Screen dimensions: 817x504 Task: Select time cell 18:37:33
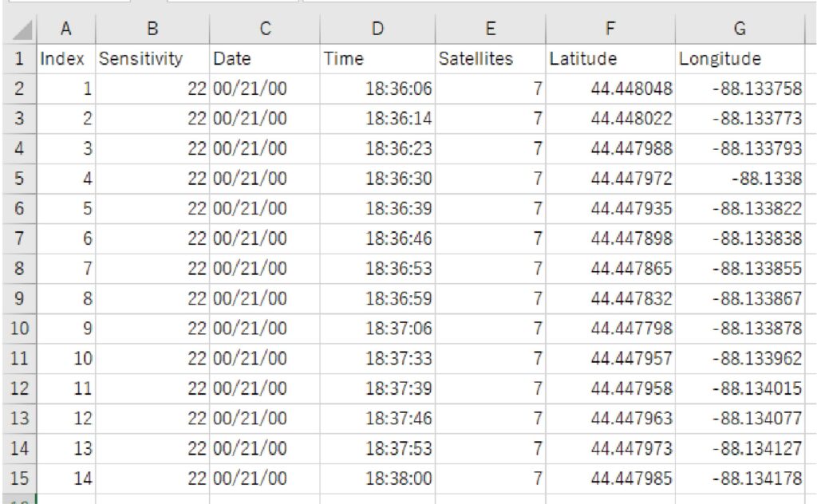[377, 359]
